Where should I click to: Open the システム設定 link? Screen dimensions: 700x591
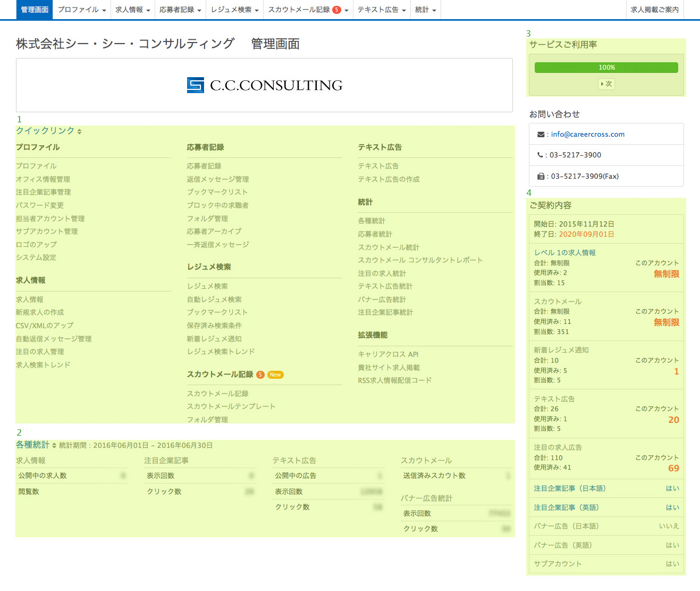[x=36, y=258]
